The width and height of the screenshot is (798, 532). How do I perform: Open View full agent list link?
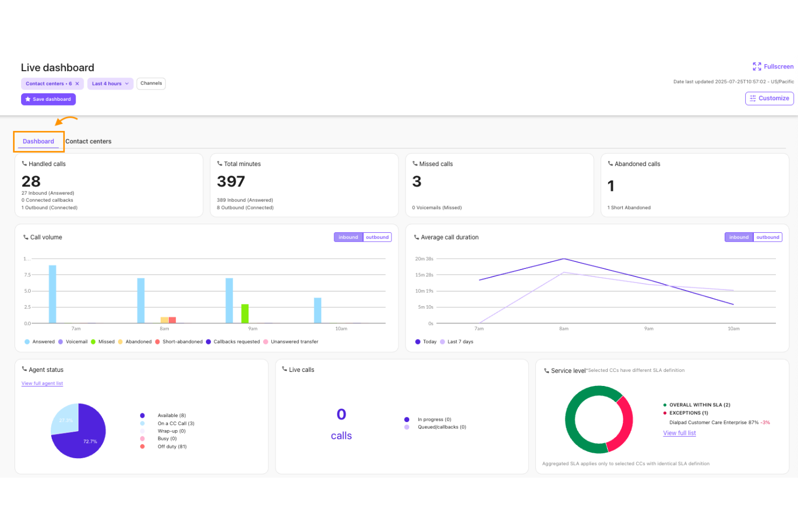coord(42,383)
